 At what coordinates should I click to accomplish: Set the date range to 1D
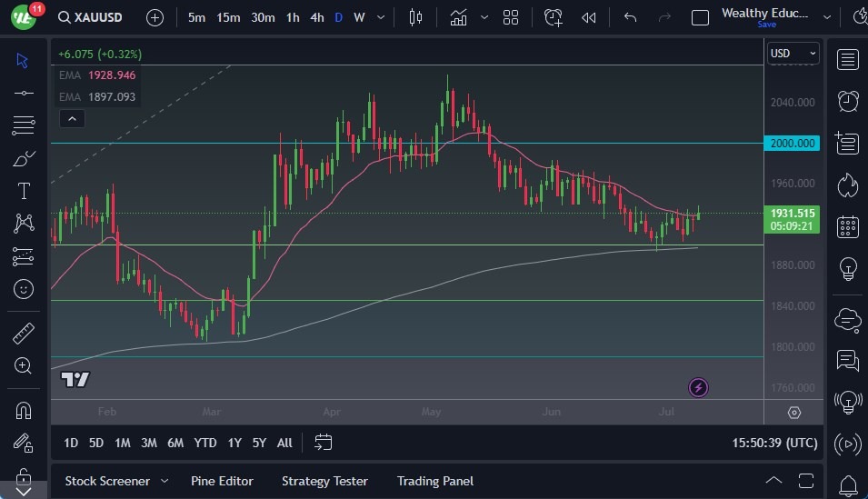tap(71, 443)
